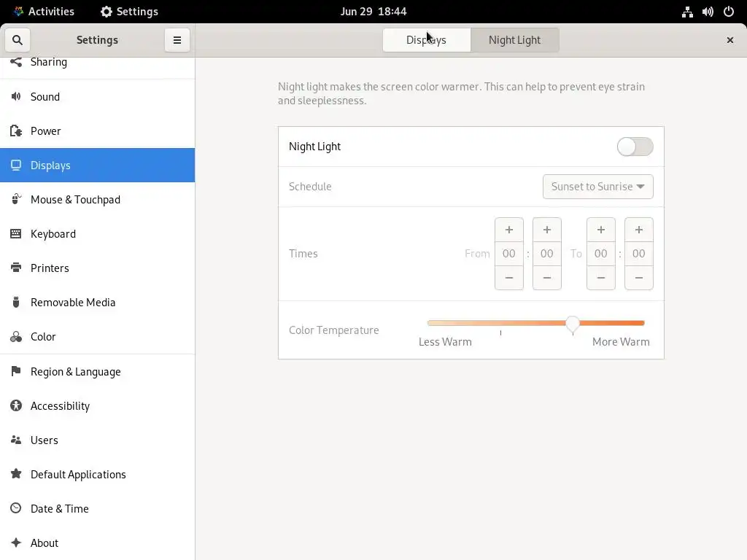Toggle the Night Light switch on
Screen dimensions: 747x560
[635, 147]
